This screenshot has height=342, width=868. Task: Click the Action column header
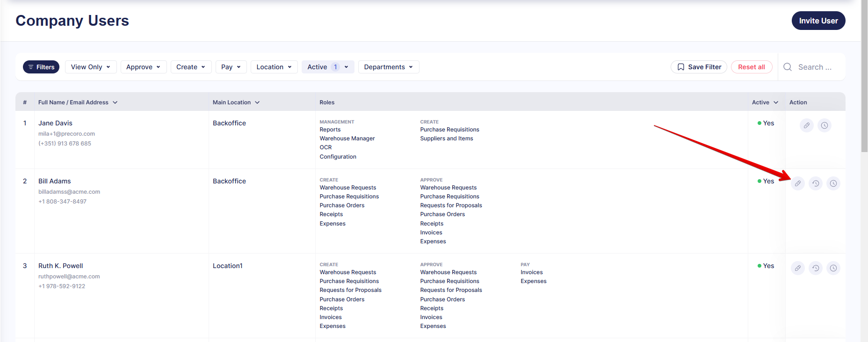click(x=798, y=102)
